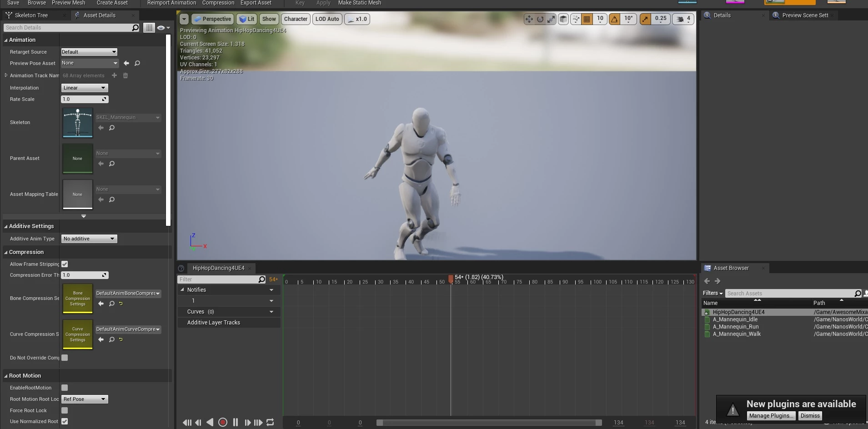The height and width of the screenshot is (429, 868).
Task: Check the Force Root Lock box
Action: (65, 410)
